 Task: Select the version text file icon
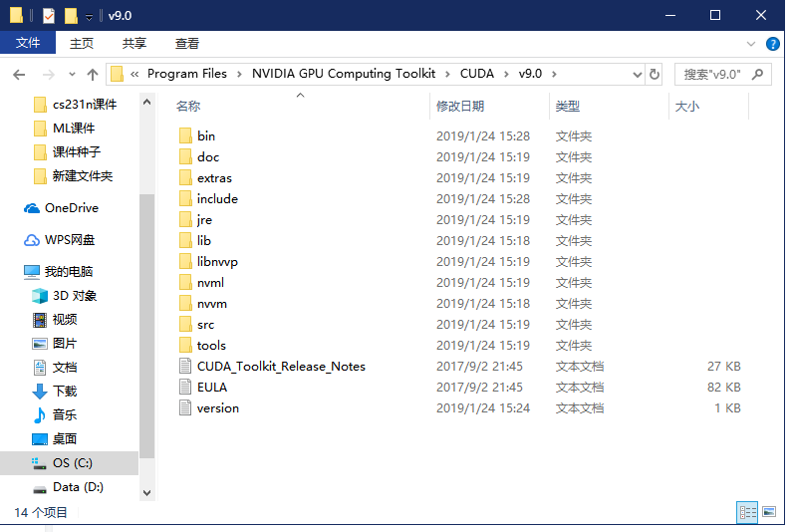(185, 408)
